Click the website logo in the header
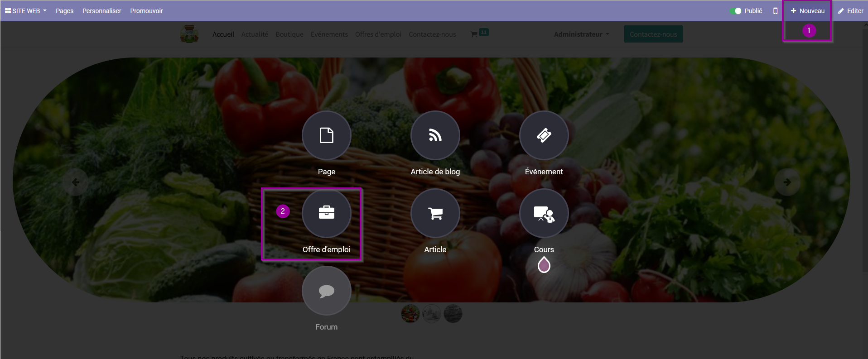This screenshot has width=868, height=359. tap(189, 34)
